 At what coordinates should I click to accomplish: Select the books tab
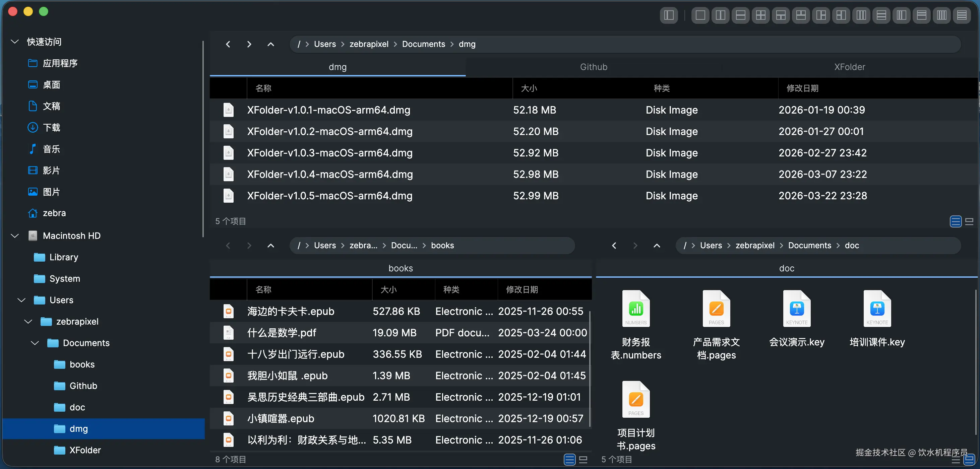(401, 268)
